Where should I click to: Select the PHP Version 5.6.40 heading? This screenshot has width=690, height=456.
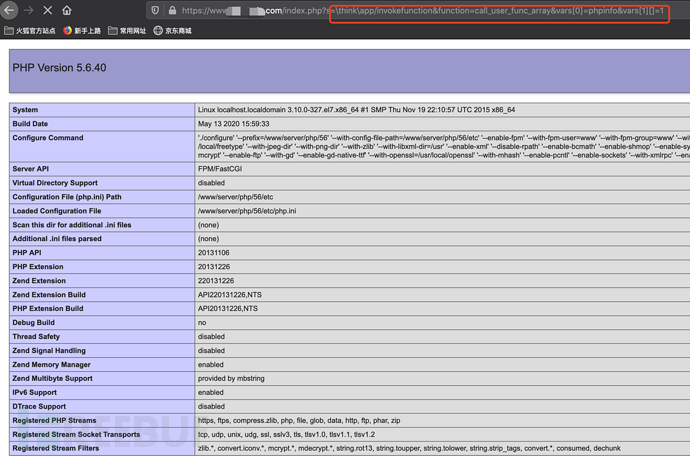[59, 68]
